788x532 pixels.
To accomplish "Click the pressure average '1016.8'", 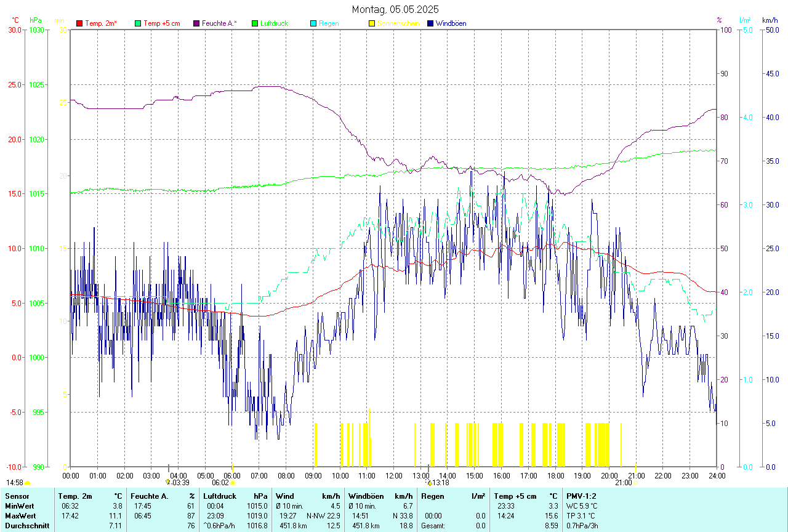I will (x=257, y=525).
